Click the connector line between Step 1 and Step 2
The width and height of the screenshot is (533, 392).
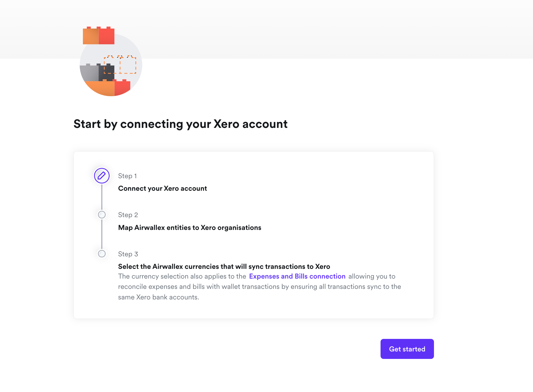point(102,197)
